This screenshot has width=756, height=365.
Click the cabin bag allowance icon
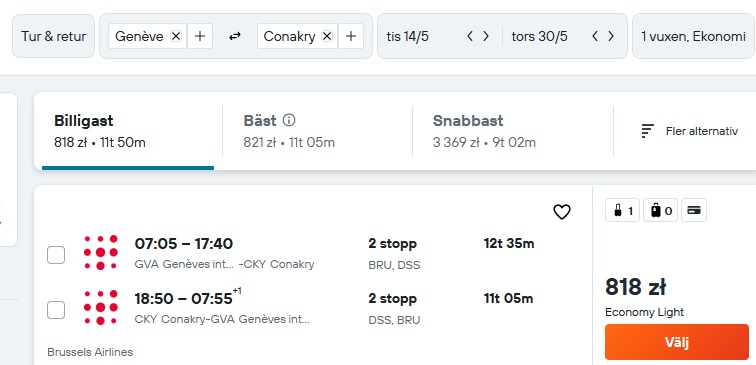(x=622, y=210)
